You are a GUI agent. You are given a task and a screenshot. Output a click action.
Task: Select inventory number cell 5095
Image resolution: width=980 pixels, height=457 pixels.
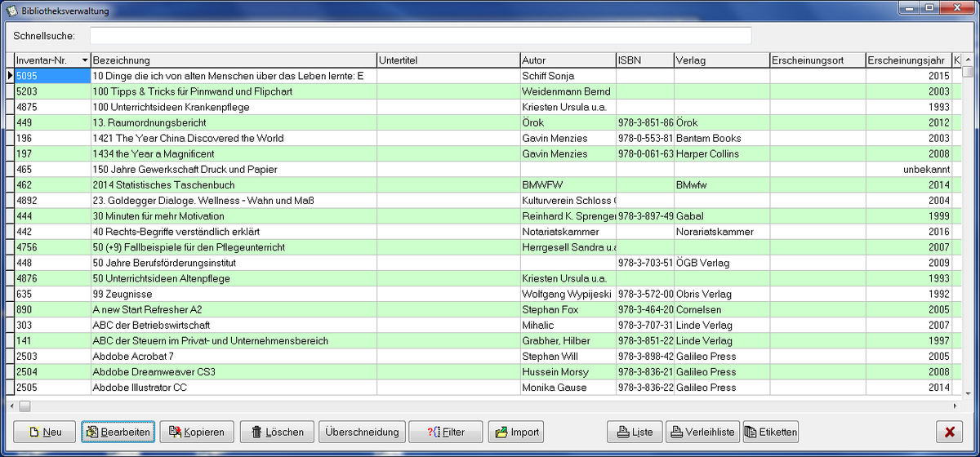coord(52,76)
